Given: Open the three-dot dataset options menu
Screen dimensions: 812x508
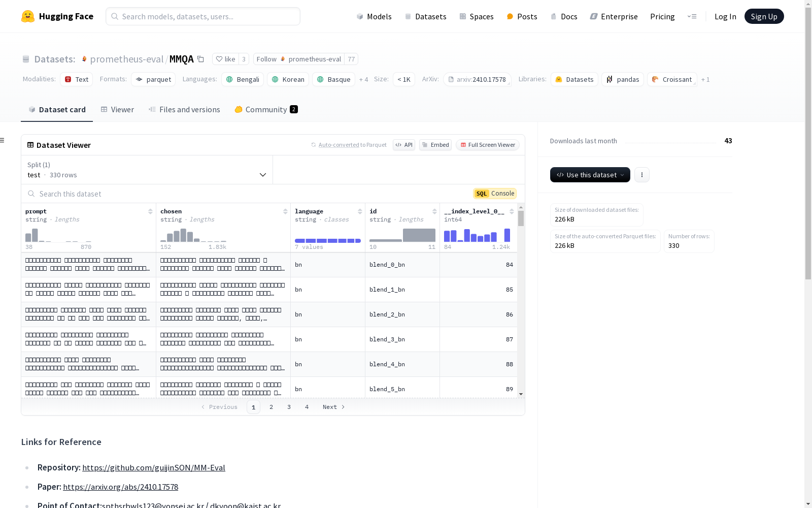Looking at the screenshot, I should pyautogui.click(x=642, y=175).
